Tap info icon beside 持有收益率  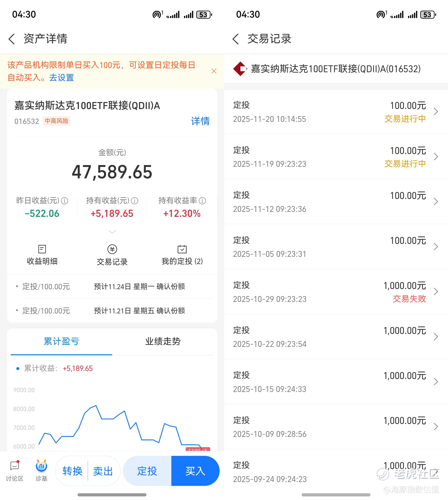pyautogui.click(x=202, y=201)
